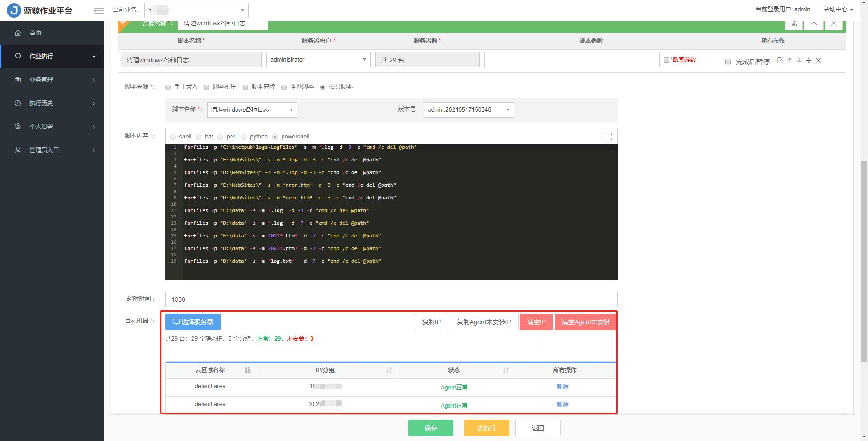Check the 完成后暂停 checkbox

click(728, 62)
